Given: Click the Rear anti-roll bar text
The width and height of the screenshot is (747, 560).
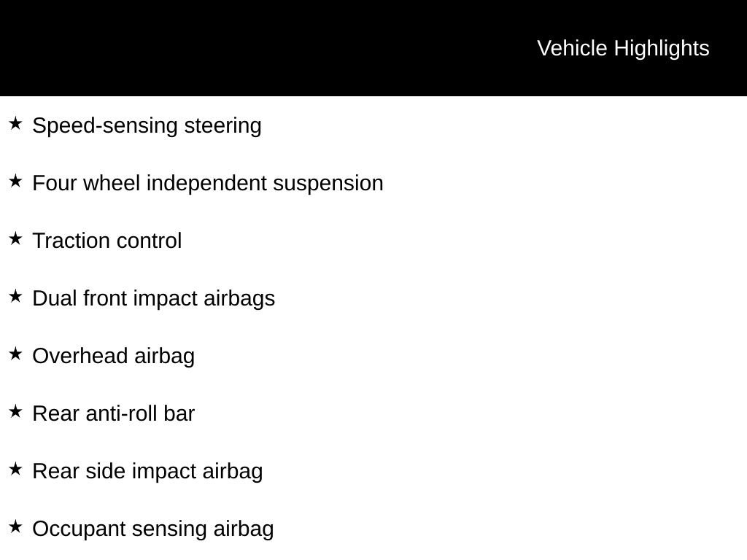Looking at the screenshot, I should pos(114,413).
